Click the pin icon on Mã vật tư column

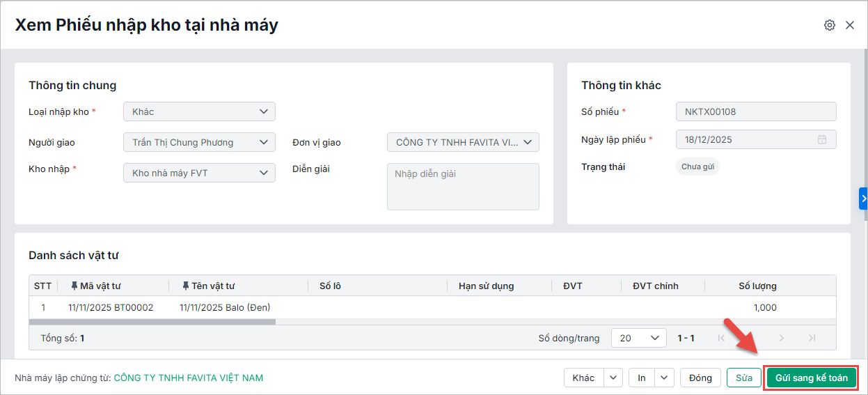pyautogui.click(x=74, y=286)
